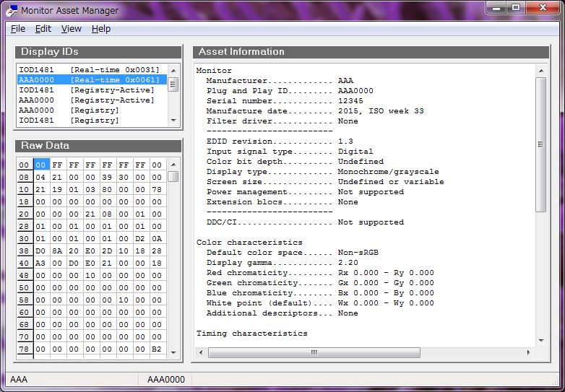This screenshot has width=565, height=392.
Task: Select AAA0000 [Registry-Active] entry
Action: coord(92,100)
